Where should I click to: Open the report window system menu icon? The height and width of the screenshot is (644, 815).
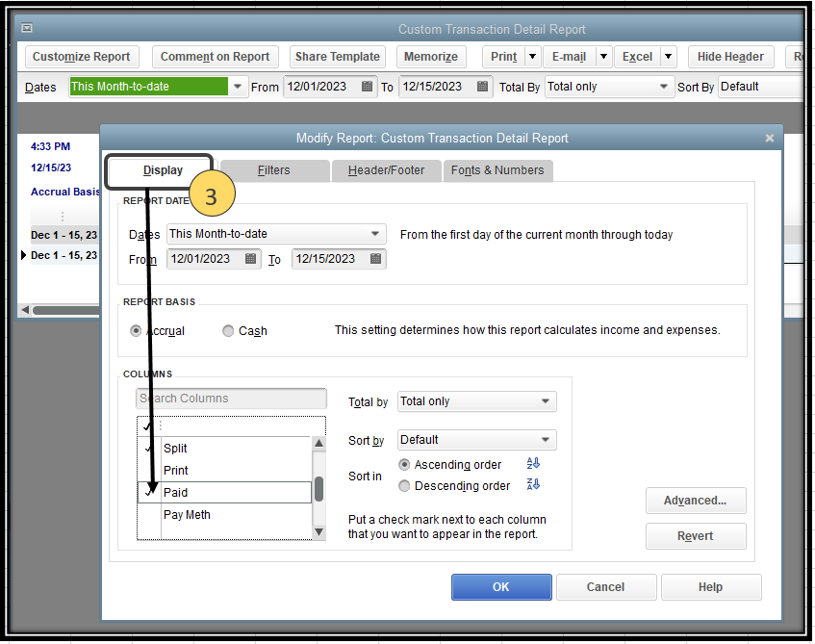point(27,28)
